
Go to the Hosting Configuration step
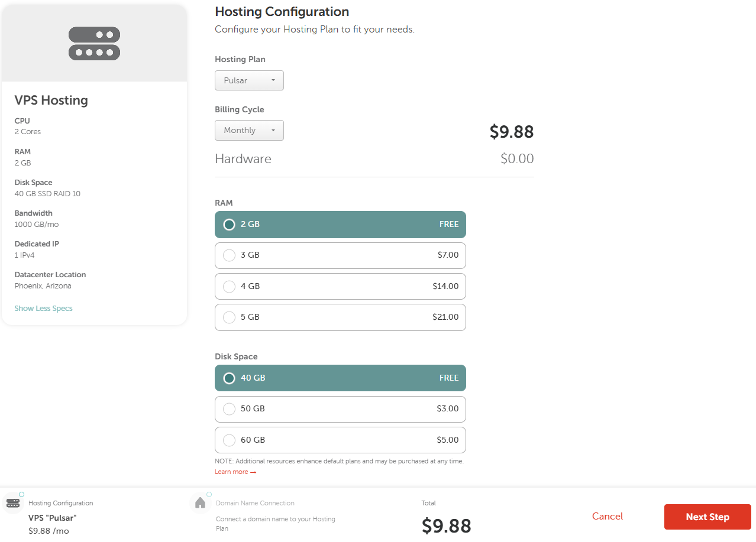tap(61, 504)
